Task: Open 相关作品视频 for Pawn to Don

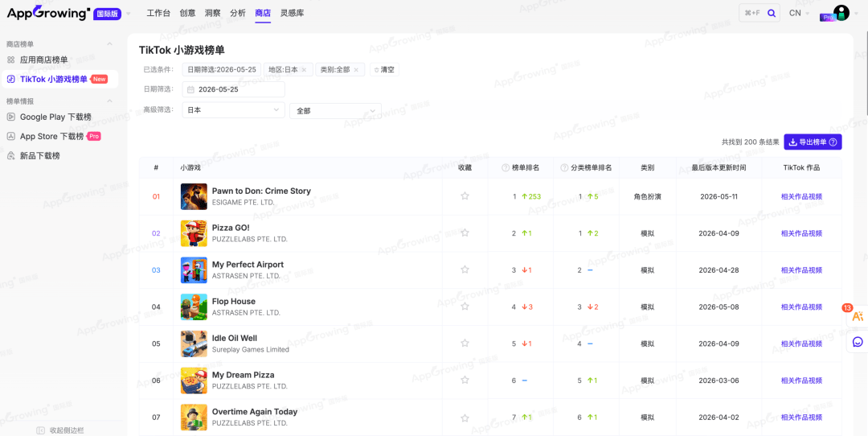Action: 801,196
